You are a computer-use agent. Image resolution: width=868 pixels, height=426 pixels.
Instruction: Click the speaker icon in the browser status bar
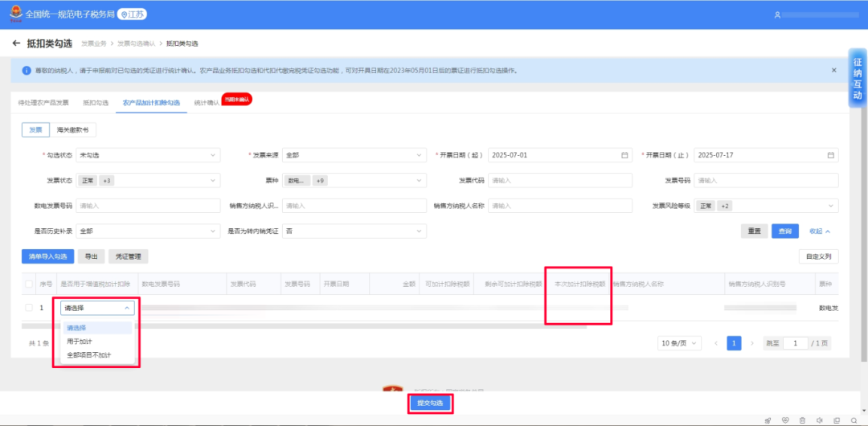pos(819,420)
